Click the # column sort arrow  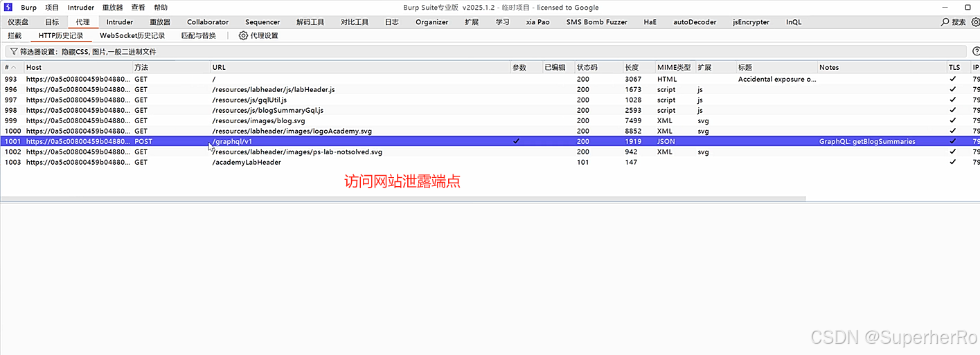[13, 67]
